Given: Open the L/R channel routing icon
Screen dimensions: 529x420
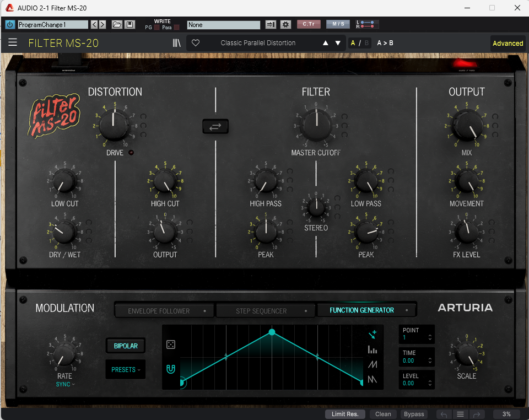Looking at the screenshot, I should pos(367,25).
